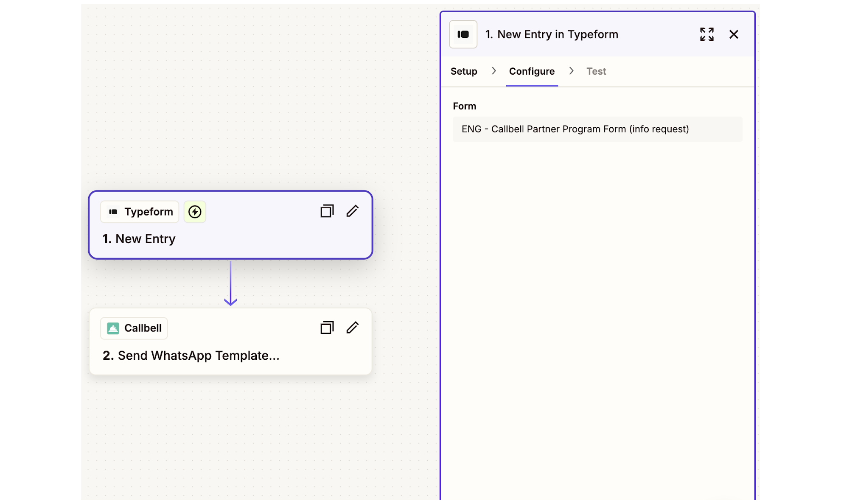Click the Callbell edit pencil icon
This screenshot has width=841, height=504.
(x=353, y=328)
